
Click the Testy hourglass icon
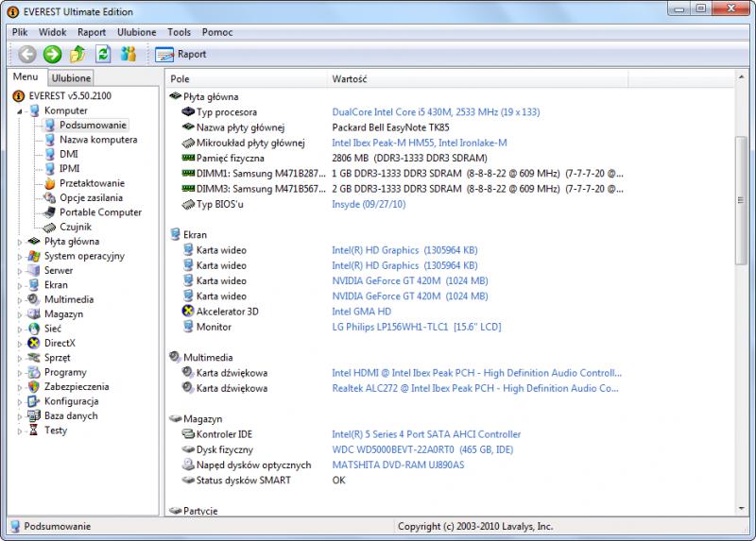(34, 430)
